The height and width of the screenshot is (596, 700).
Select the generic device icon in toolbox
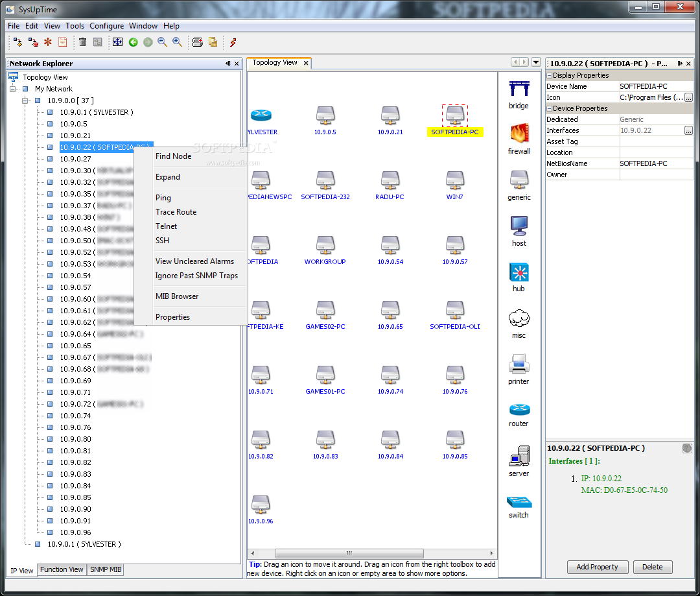coord(519,180)
